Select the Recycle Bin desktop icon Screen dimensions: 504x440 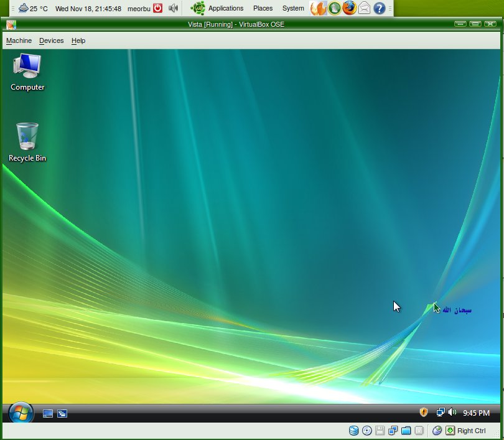tap(27, 142)
